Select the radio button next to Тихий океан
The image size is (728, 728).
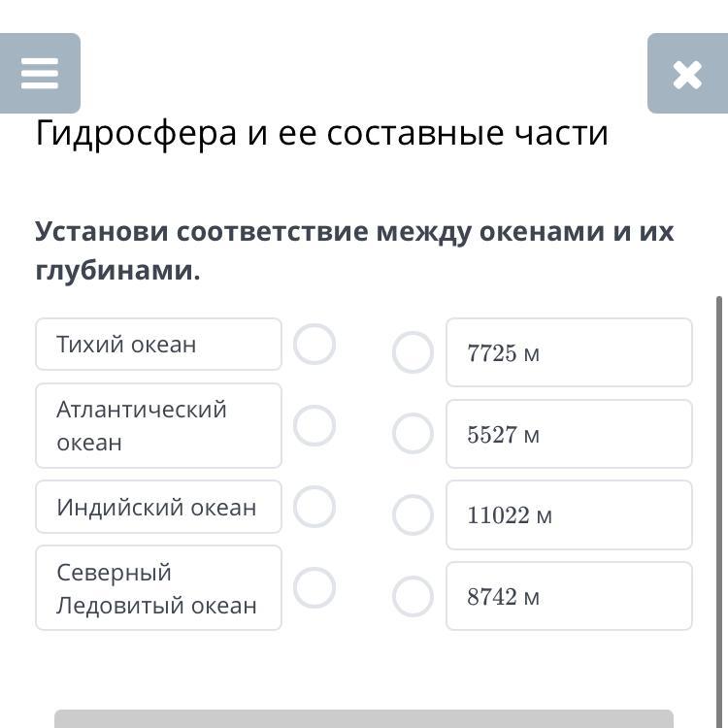point(314,345)
